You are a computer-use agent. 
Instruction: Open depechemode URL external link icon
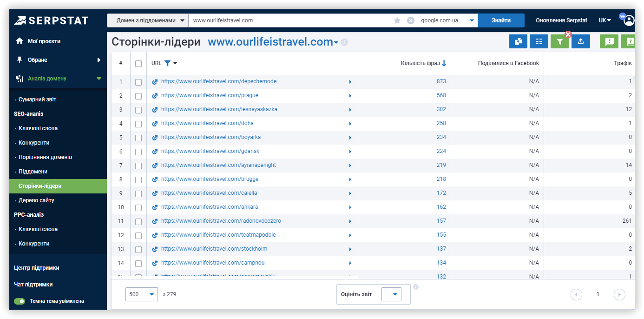click(155, 82)
